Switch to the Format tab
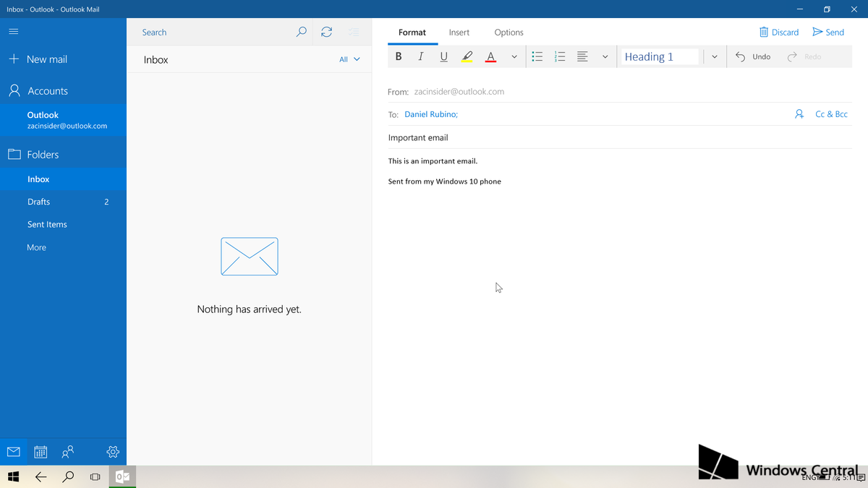Viewport: 868px width, 488px height. pos(412,33)
